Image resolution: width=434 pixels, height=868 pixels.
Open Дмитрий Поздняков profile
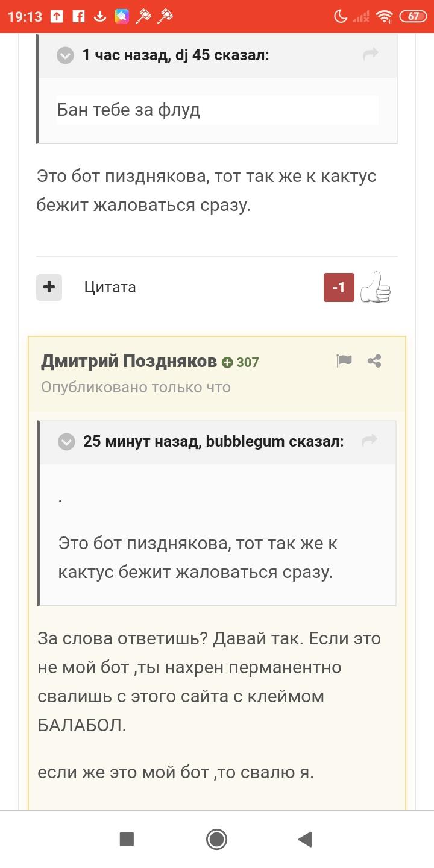click(129, 361)
